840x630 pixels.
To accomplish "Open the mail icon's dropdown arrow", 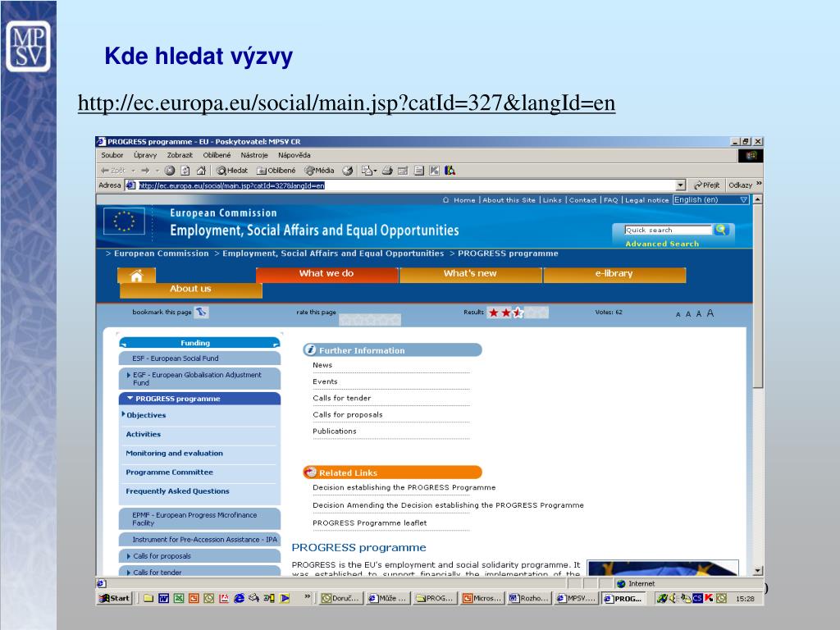I will pos(376,171).
